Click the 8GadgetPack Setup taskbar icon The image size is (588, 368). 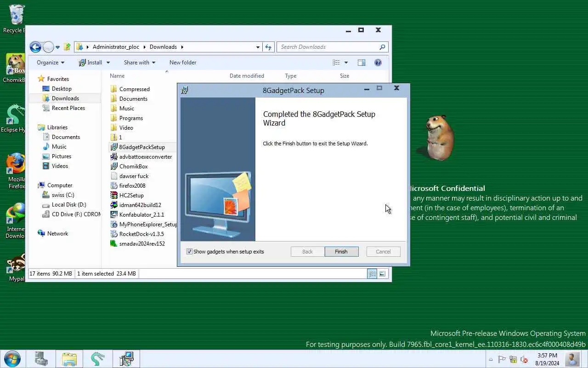tap(126, 359)
